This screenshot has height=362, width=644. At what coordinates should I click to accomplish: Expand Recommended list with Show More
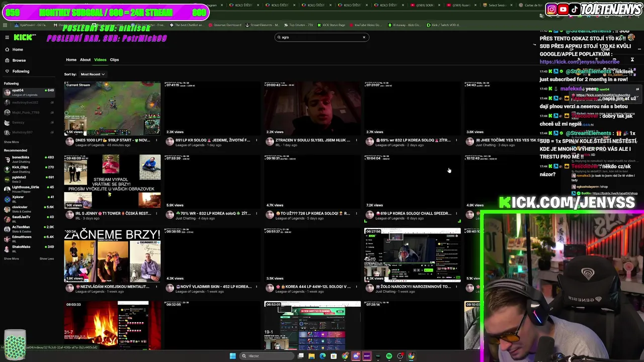coord(12,259)
